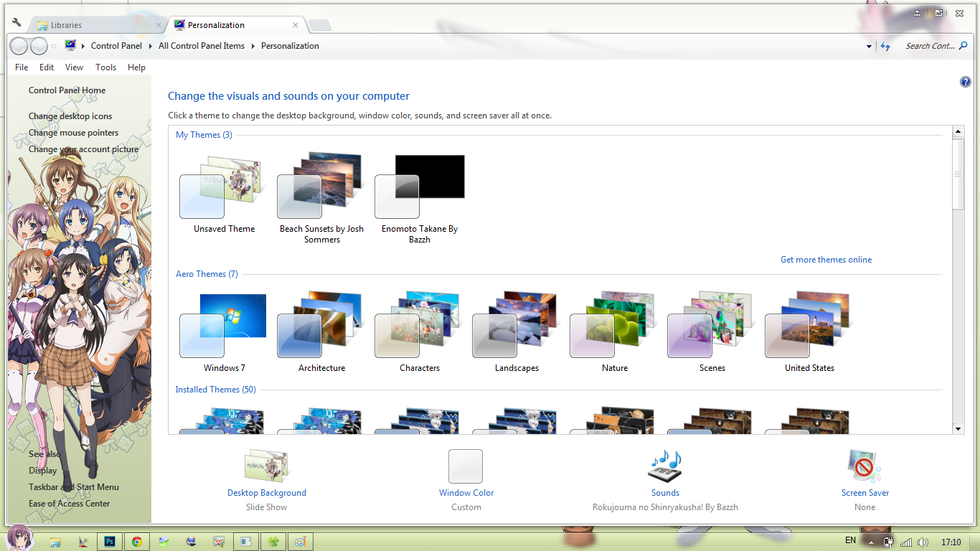Open the View menu
This screenshot has height=551, width=980.
[75, 67]
